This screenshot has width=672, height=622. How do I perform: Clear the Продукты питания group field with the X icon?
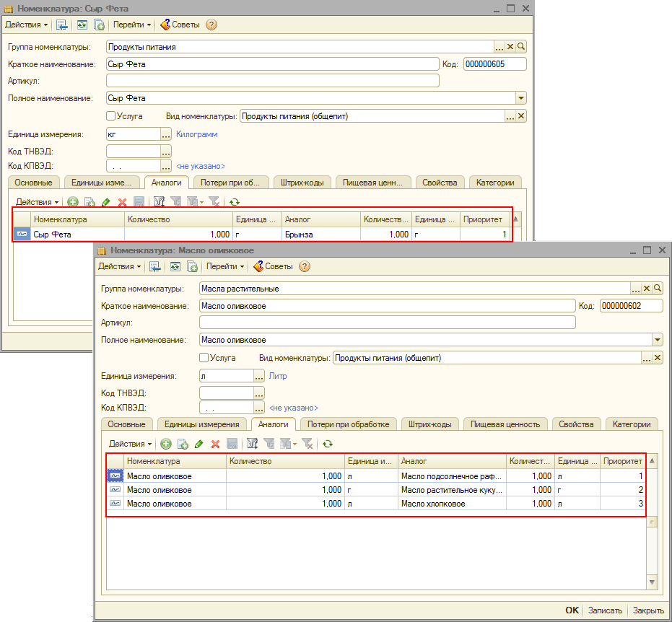click(510, 47)
